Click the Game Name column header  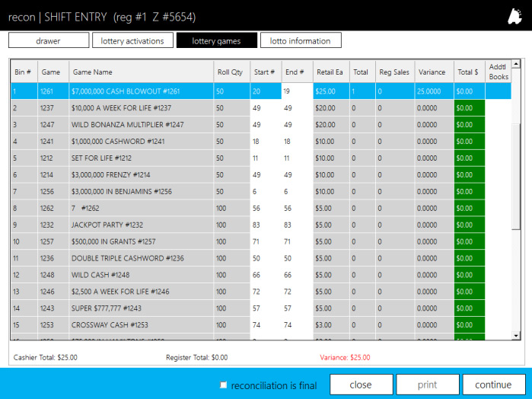coord(141,72)
